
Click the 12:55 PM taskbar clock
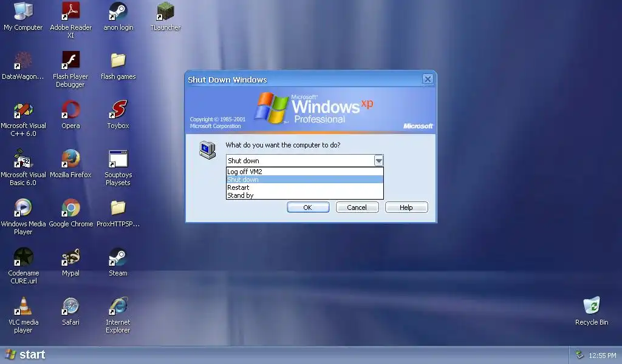603,356
